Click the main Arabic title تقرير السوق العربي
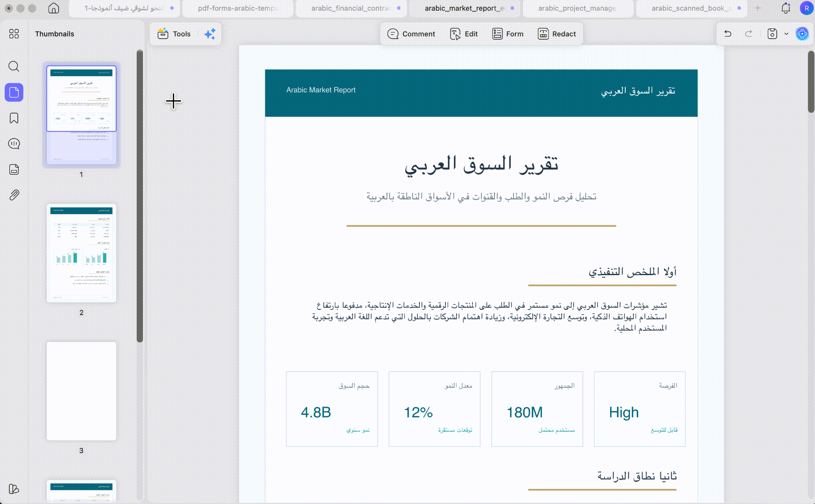 (x=481, y=165)
